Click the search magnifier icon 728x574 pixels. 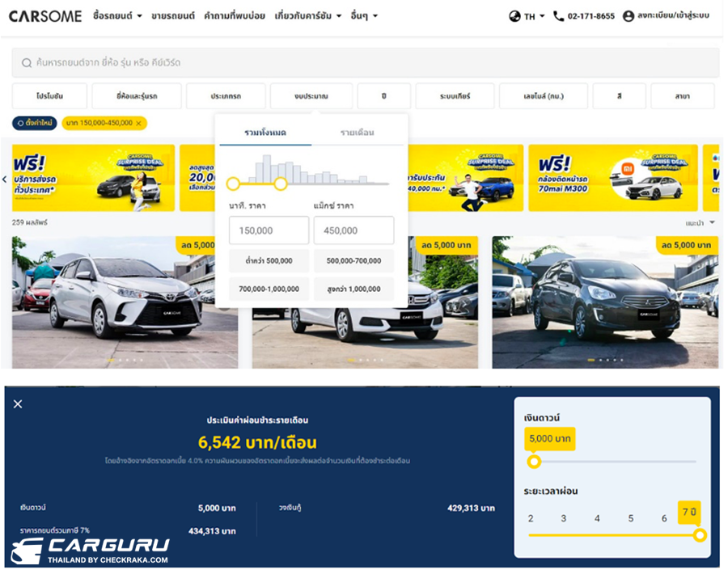coord(27,63)
